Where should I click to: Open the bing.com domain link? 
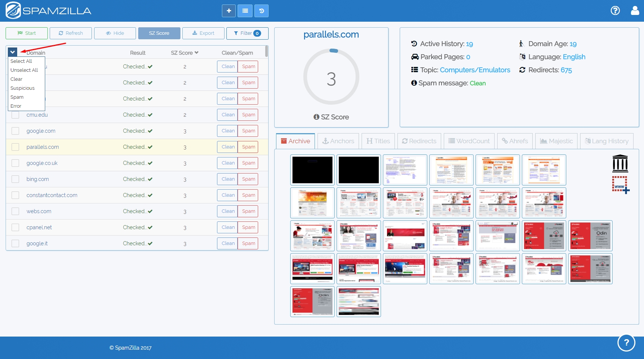click(38, 179)
